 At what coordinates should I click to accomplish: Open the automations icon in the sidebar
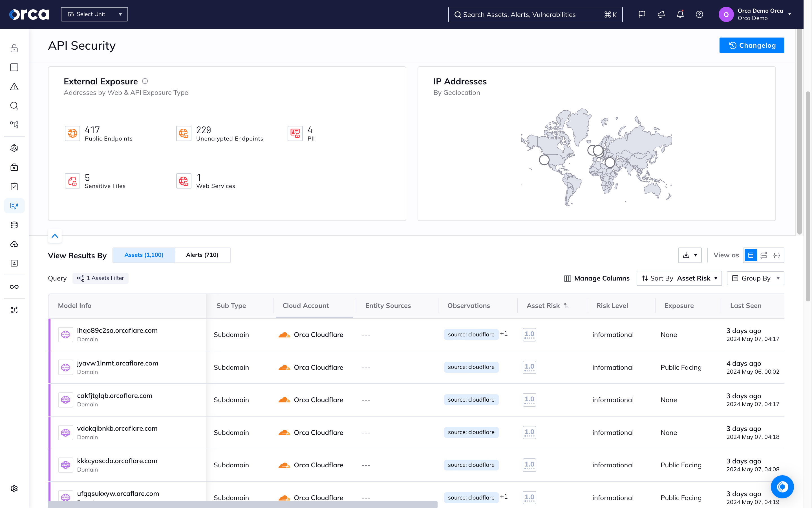[14, 310]
